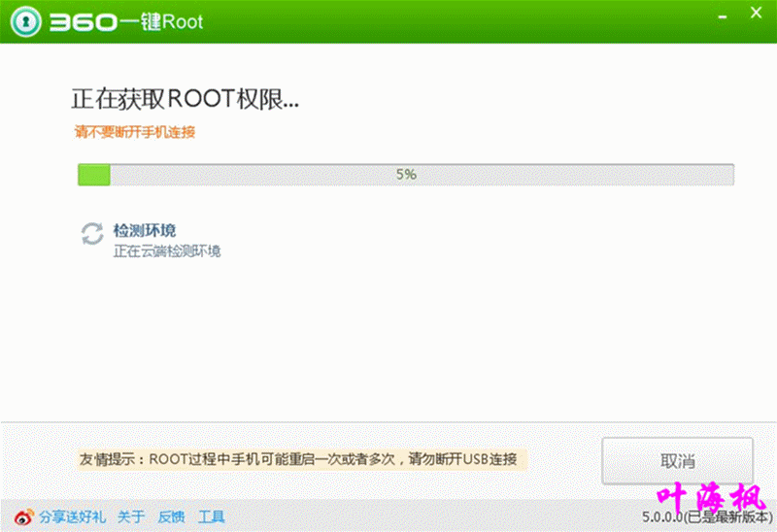Click the 检测环境 step title
The height and width of the screenshot is (532, 777).
click(x=145, y=230)
